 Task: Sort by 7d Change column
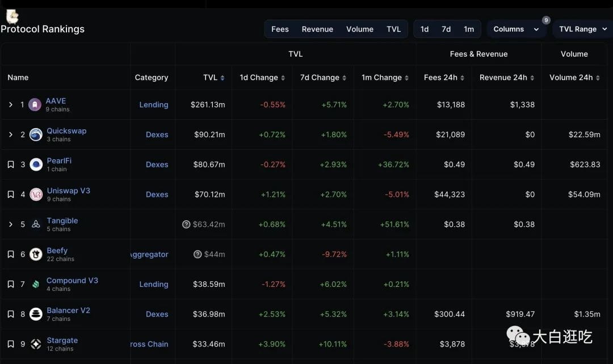coord(345,78)
